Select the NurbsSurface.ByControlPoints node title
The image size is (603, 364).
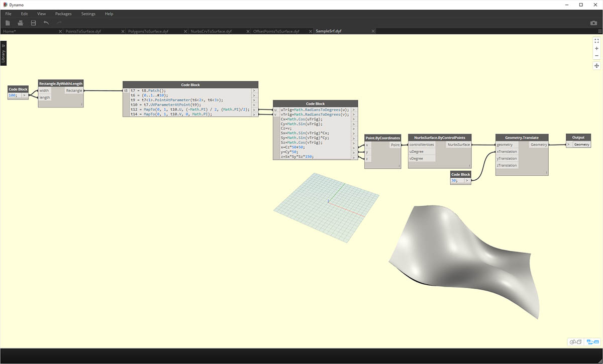pos(440,137)
